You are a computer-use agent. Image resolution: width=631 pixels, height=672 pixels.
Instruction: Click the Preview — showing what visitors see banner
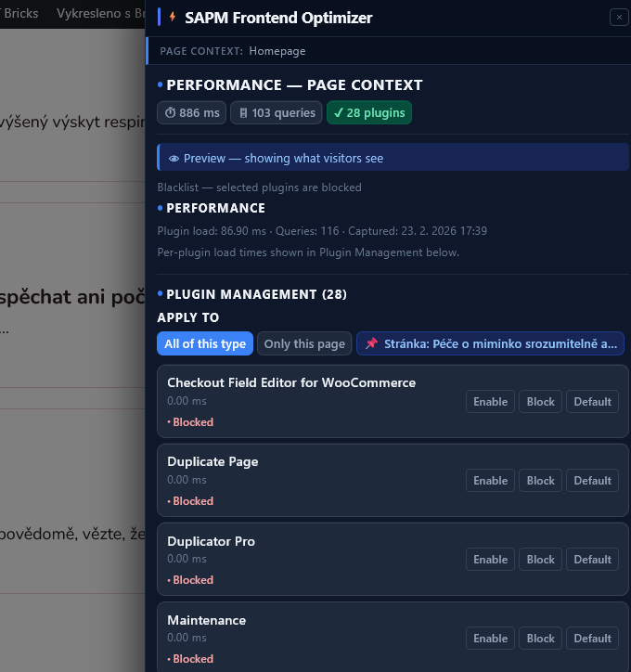tap(393, 157)
